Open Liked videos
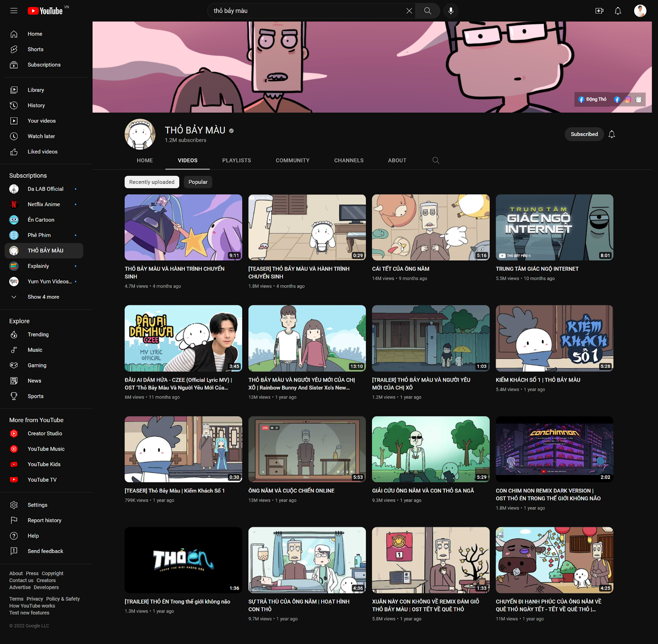This screenshot has height=644, width=658. coord(44,151)
